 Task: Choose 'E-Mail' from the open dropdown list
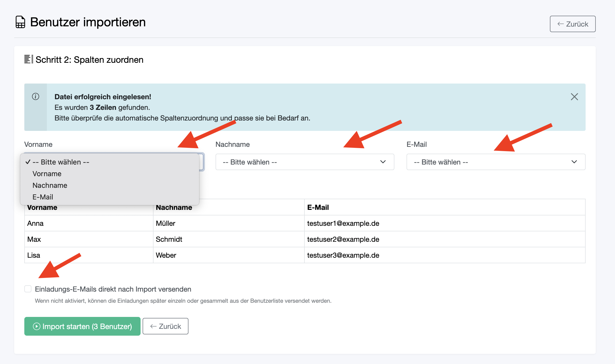click(110, 197)
